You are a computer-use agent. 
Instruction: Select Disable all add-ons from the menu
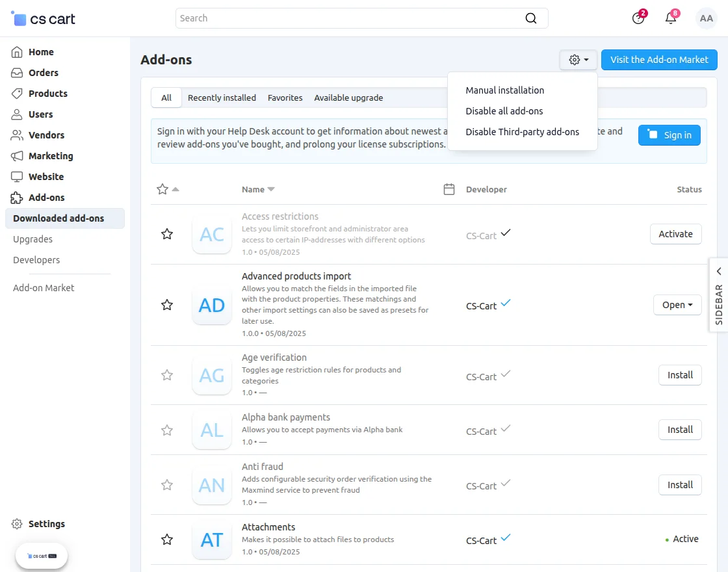[504, 110]
